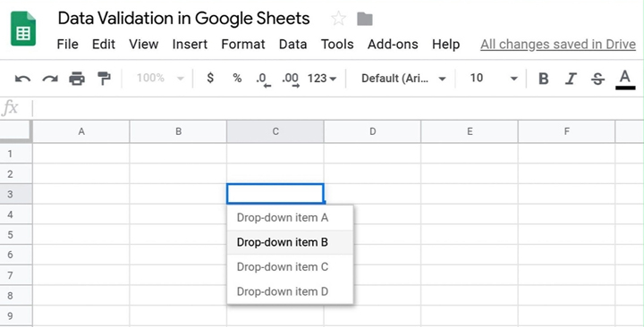
Task: Select row 6 header
Action: 16,255
